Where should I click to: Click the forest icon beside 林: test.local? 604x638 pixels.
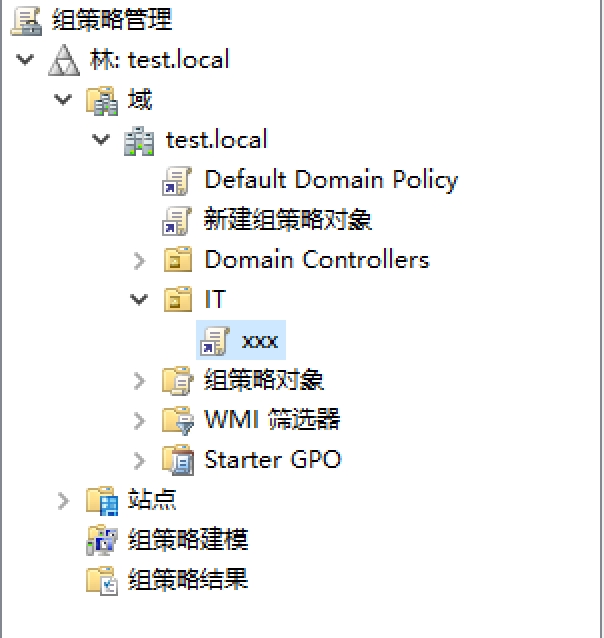coord(62,60)
